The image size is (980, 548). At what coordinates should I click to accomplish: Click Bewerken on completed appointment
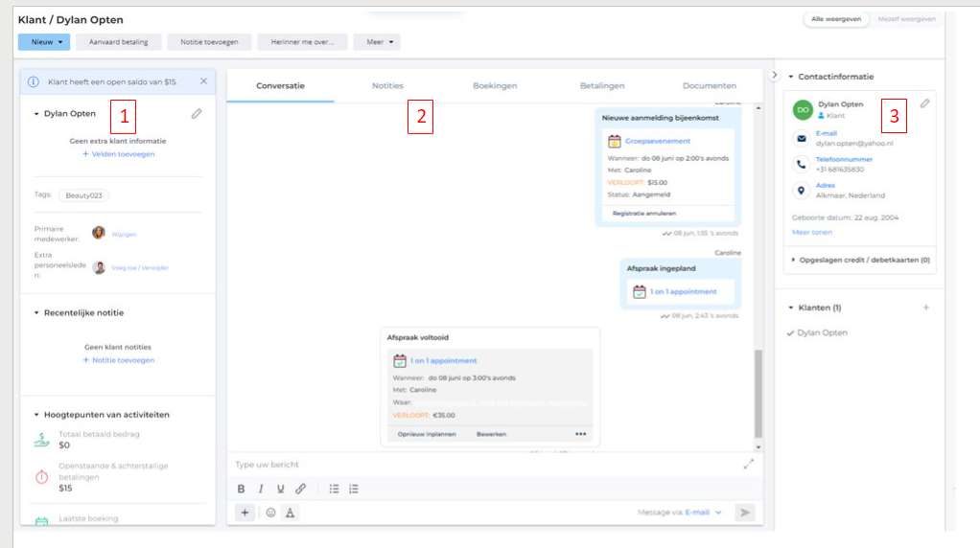click(491, 434)
